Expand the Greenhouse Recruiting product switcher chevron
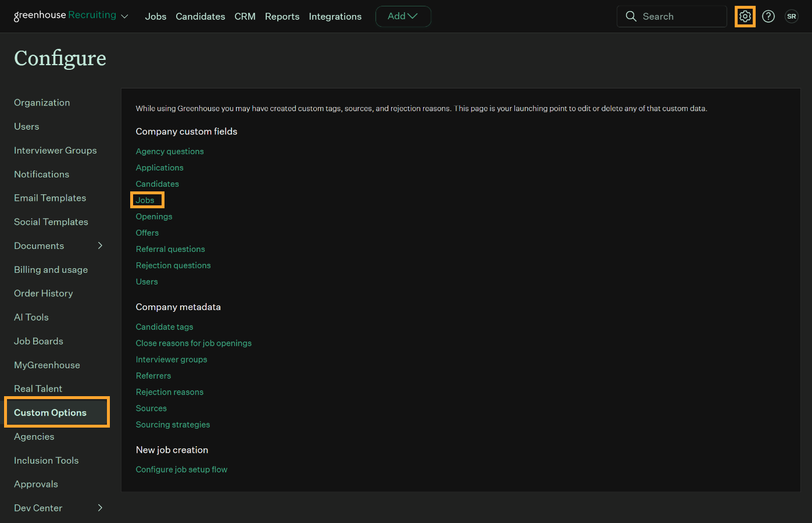812x523 pixels. [x=124, y=17]
